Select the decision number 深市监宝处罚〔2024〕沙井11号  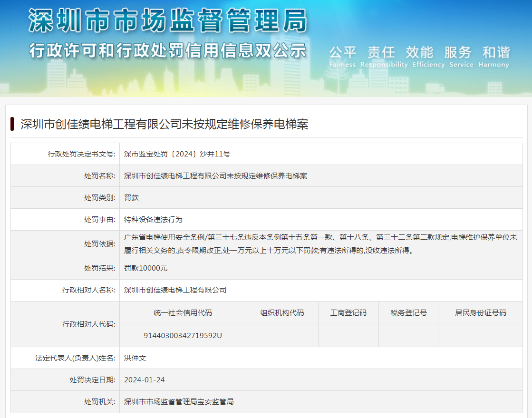177,154
